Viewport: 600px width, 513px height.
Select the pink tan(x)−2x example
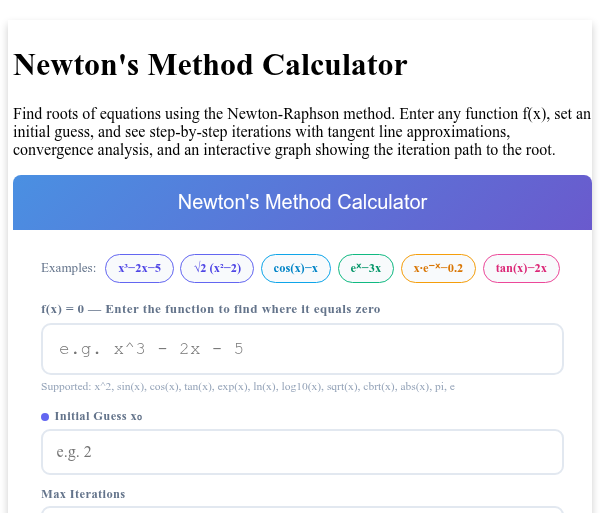click(521, 268)
